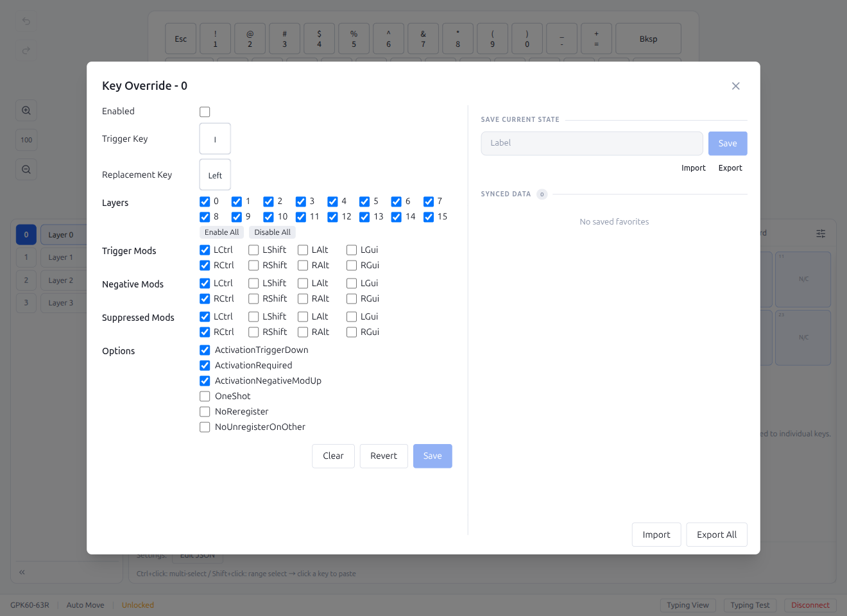Screen dimensions: 847x616
Task: Enable the key override Enabled checkbox
Action: pos(205,111)
